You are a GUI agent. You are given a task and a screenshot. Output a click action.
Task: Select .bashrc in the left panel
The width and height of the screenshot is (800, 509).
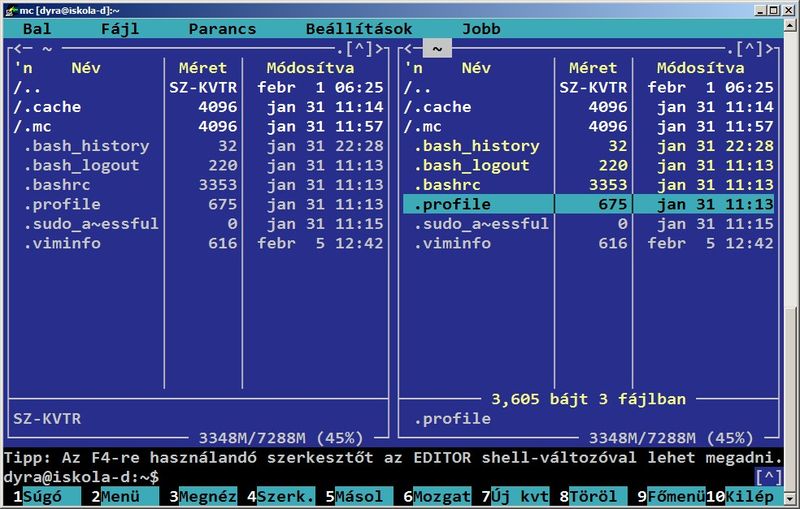[57, 185]
